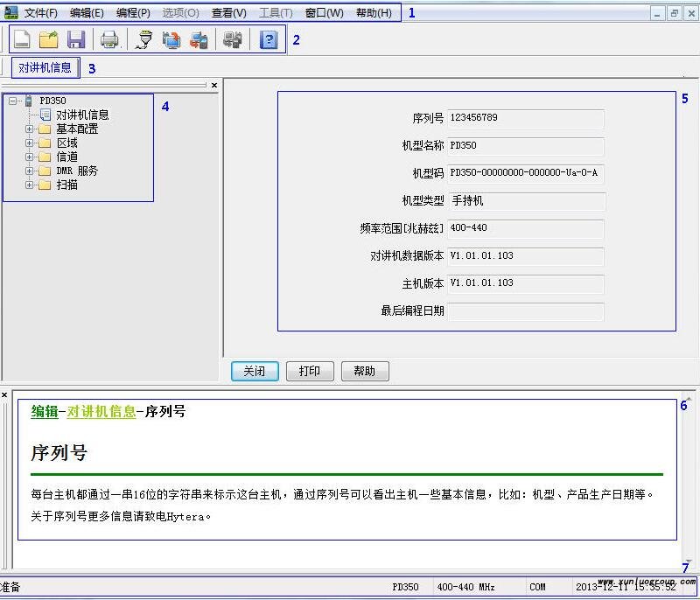Screen dimensions: 700x600
Task: Click the 主机版本 field
Action: tap(526, 283)
